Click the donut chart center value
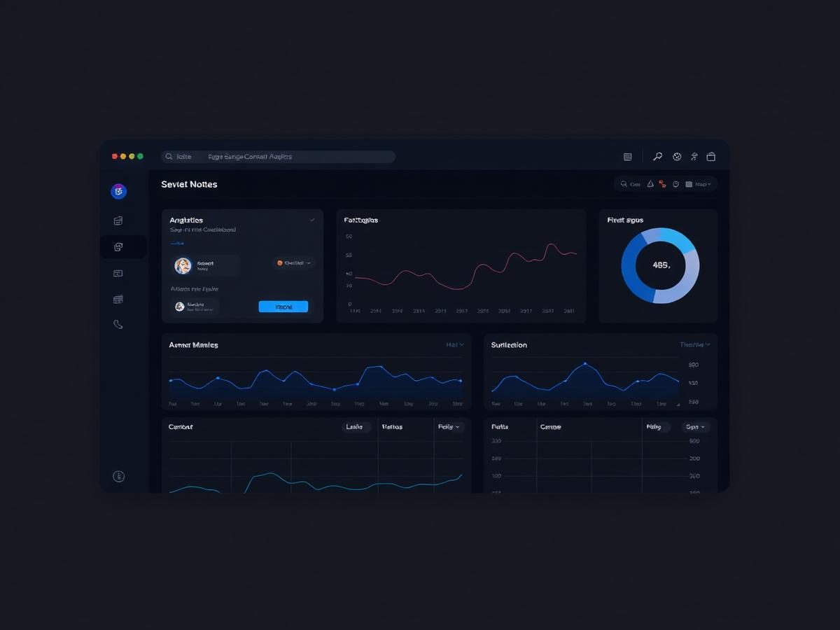 click(x=661, y=265)
